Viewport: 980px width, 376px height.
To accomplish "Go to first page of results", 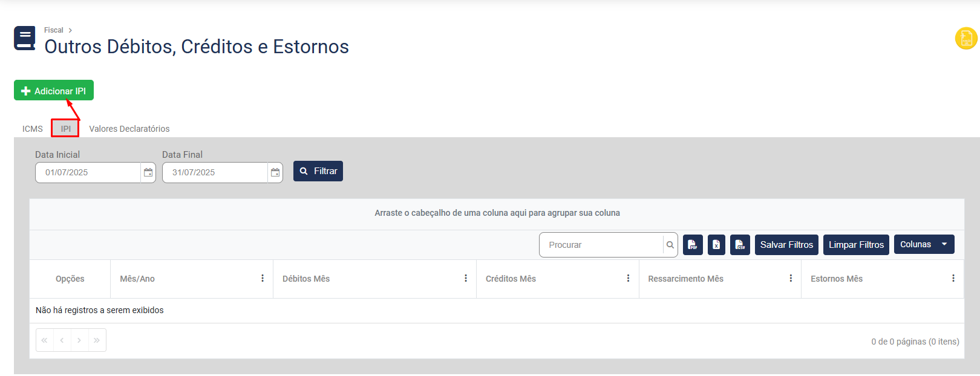I will (45, 340).
